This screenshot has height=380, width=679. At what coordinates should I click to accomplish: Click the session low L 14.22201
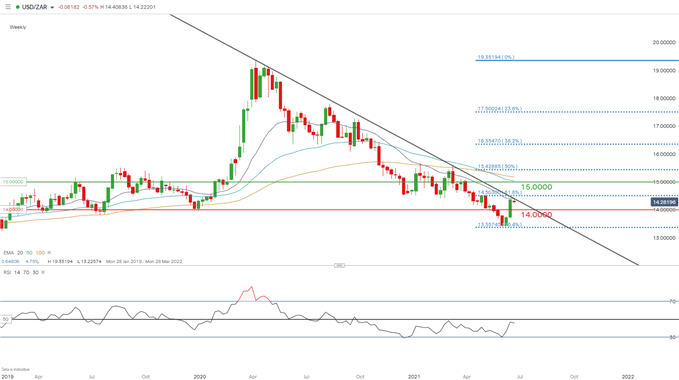(142, 7)
